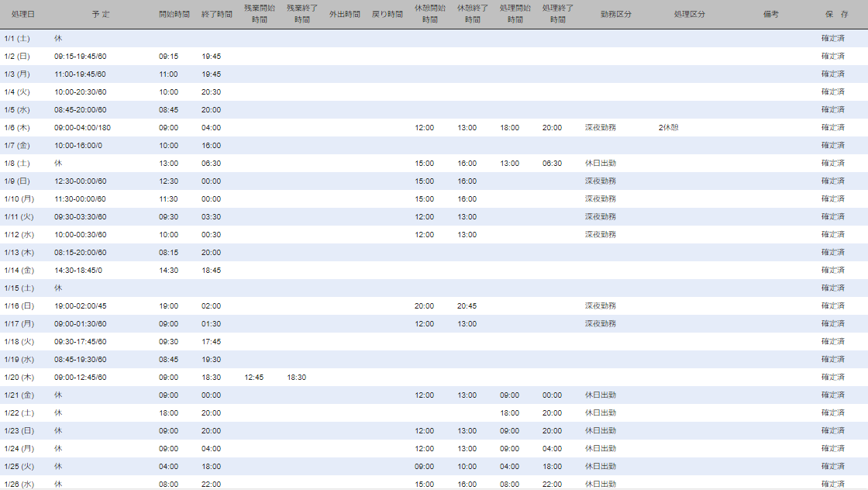Click the 14:30 start time for 1/14
Image resolution: width=868 pixels, height=490 pixels.
(168, 270)
